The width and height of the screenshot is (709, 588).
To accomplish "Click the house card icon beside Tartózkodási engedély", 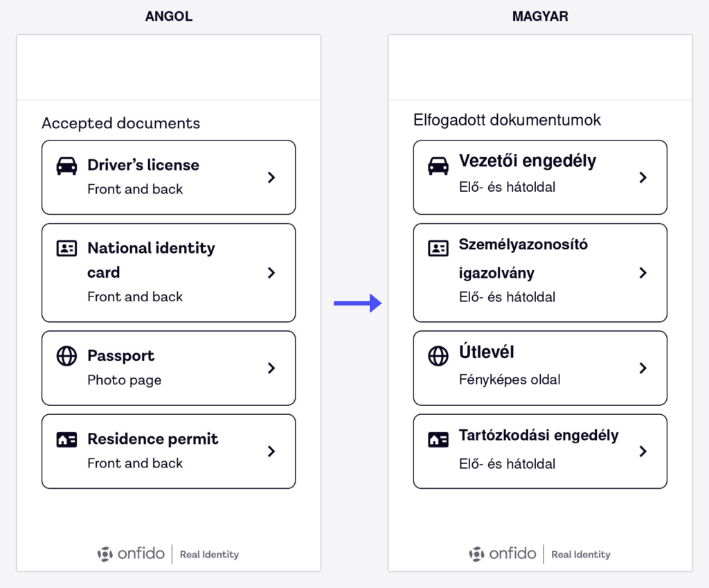I will pos(438,440).
